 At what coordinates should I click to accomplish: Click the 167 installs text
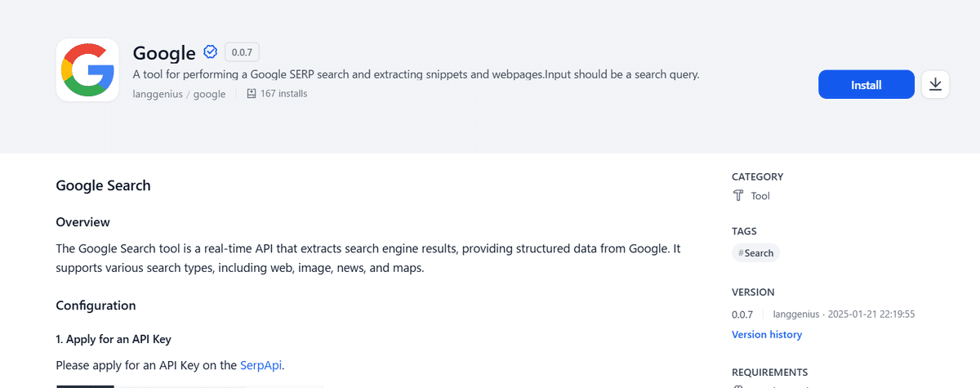pos(283,94)
